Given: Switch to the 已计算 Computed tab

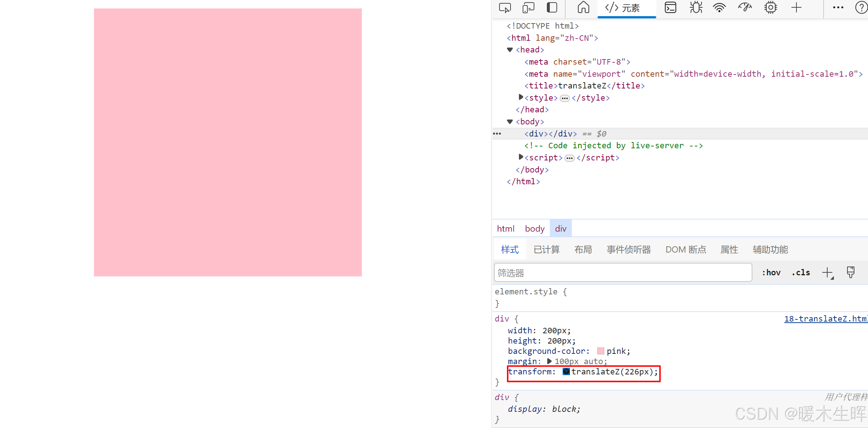Looking at the screenshot, I should pyautogui.click(x=546, y=250).
